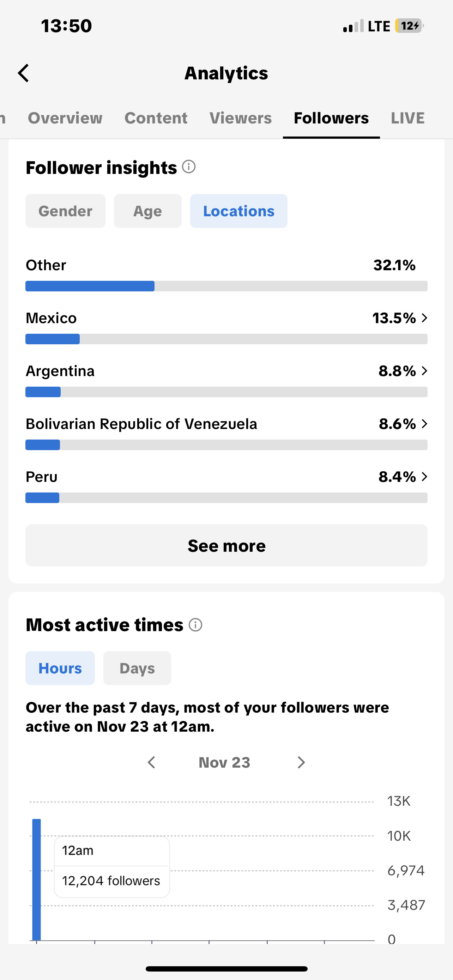Tap the 12am blue chart bar
The height and width of the screenshot is (980, 453).
[x=36, y=879]
